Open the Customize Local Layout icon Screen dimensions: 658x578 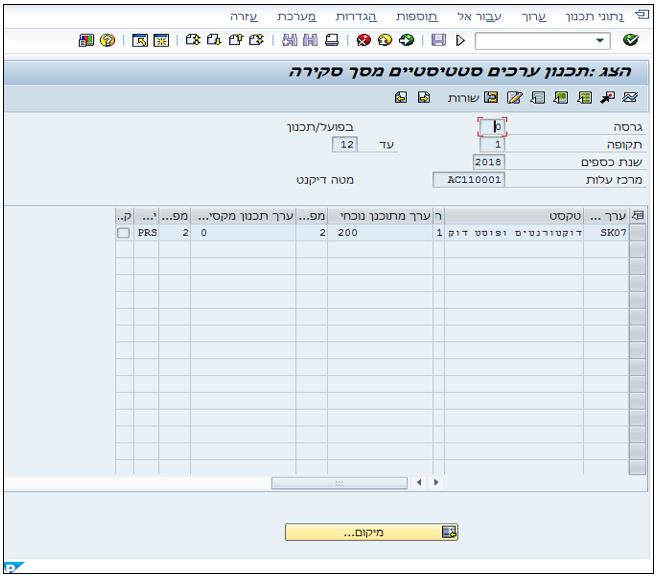pos(86,40)
